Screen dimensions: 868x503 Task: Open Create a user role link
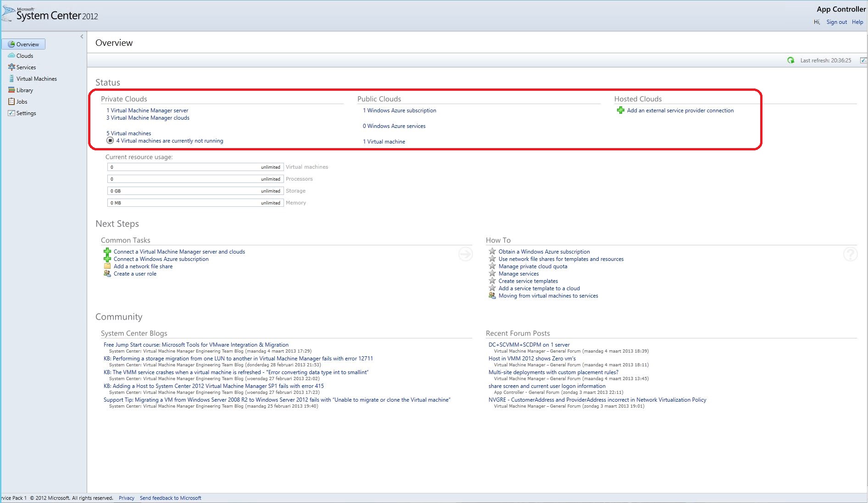click(135, 273)
